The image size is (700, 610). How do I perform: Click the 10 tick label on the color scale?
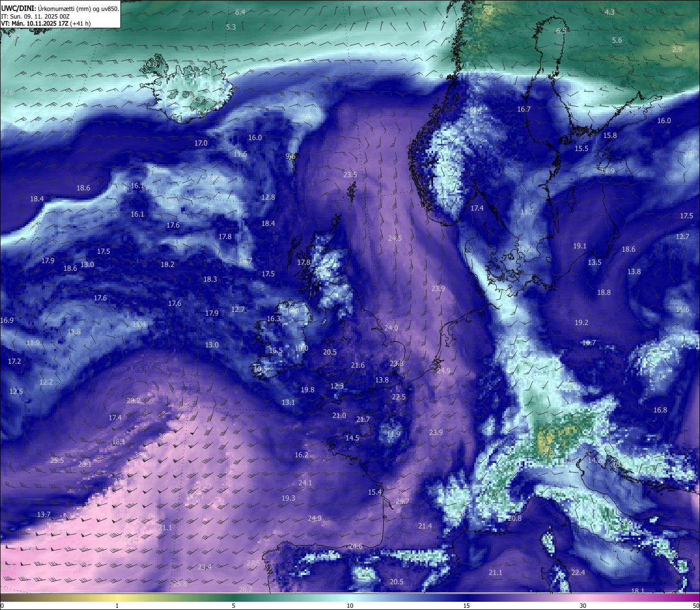[350, 606]
